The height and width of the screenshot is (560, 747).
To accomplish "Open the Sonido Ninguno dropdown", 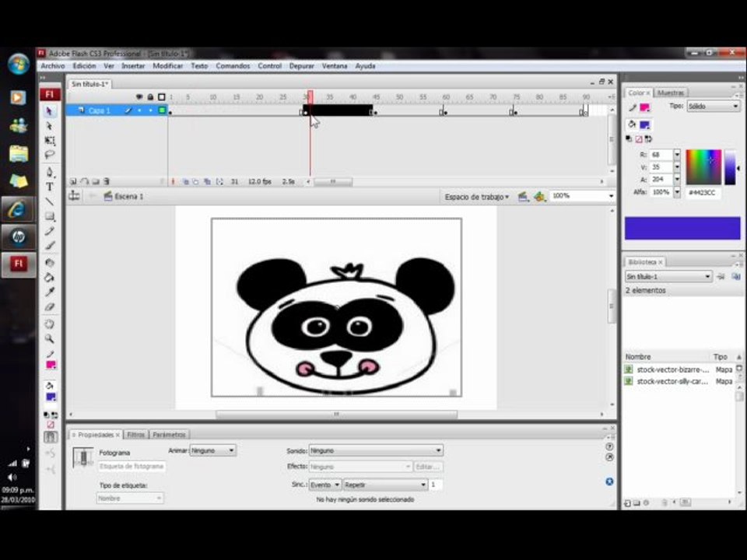I will tap(376, 450).
